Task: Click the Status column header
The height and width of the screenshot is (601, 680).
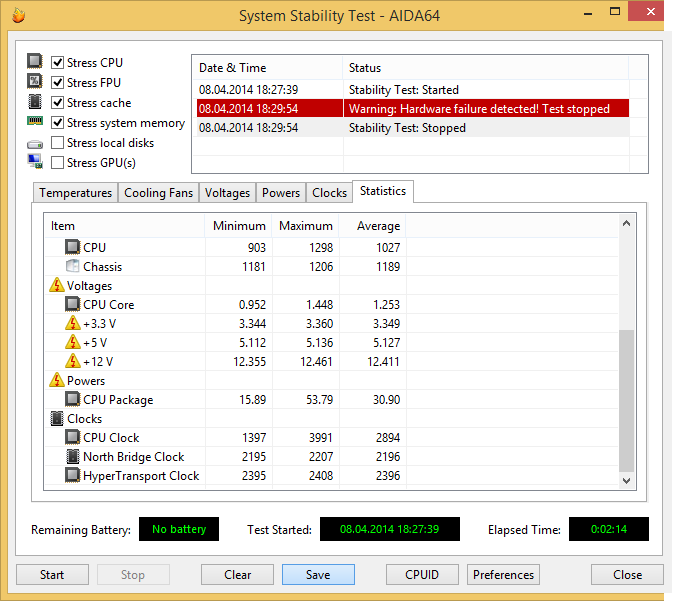Action: click(486, 68)
